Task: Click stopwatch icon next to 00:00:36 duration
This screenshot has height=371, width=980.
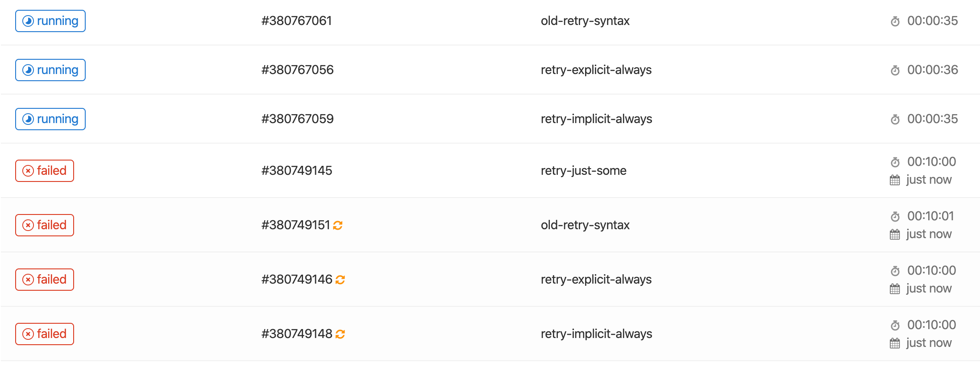Action: point(895,70)
